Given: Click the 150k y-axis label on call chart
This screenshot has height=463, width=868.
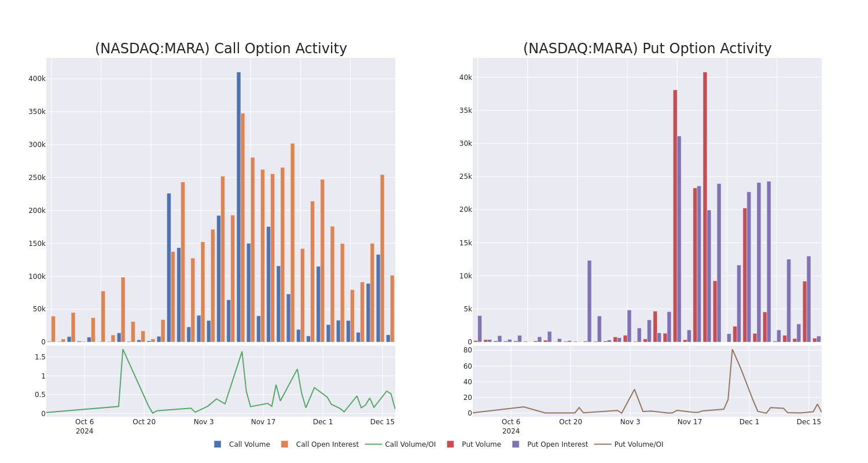Looking at the screenshot, I should (37, 244).
